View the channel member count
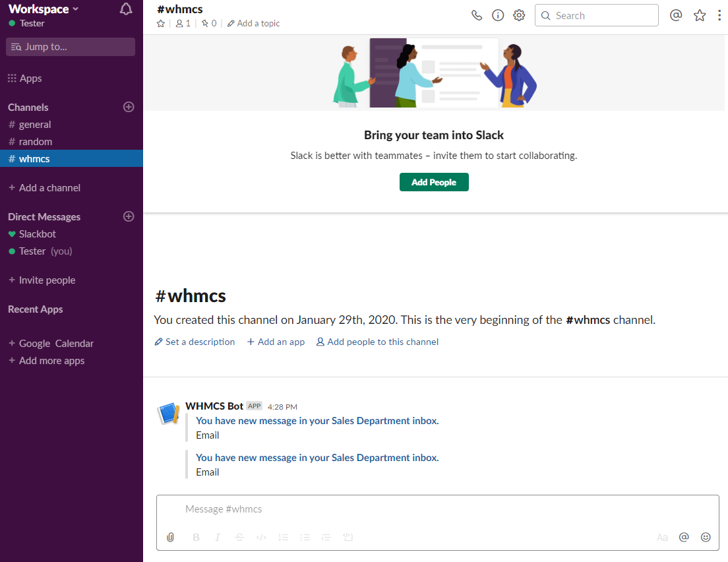 [183, 23]
